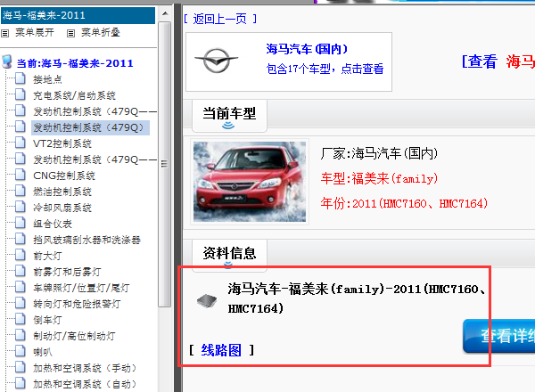Click the document icon next to 冷却风扇系统

pyautogui.click(x=21, y=207)
